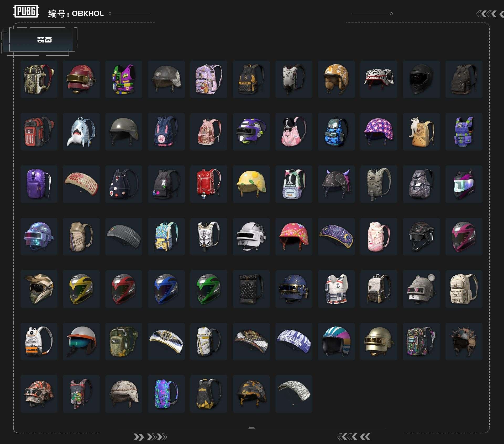
Task: Select the gold visor helmet
Action: pos(379,341)
